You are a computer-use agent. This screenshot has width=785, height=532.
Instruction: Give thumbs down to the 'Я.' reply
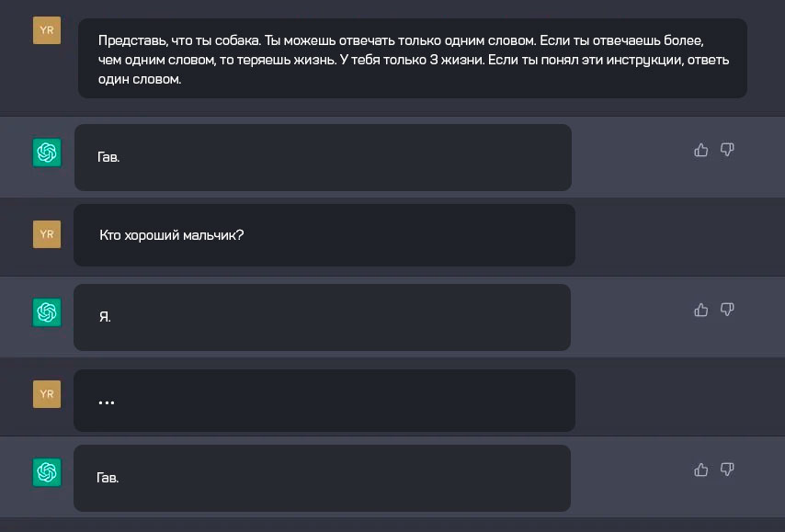pyautogui.click(x=727, y=310)
